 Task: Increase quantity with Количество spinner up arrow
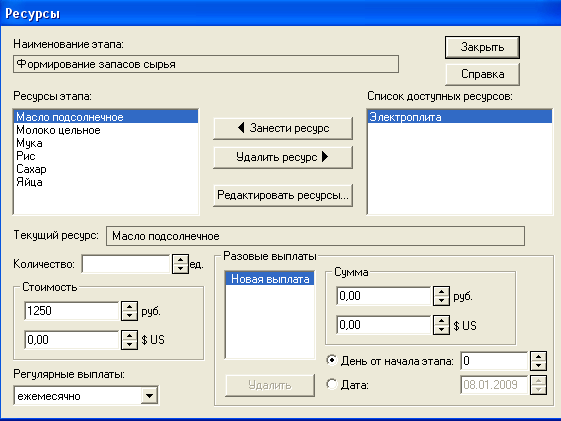(x=180, y=260)
